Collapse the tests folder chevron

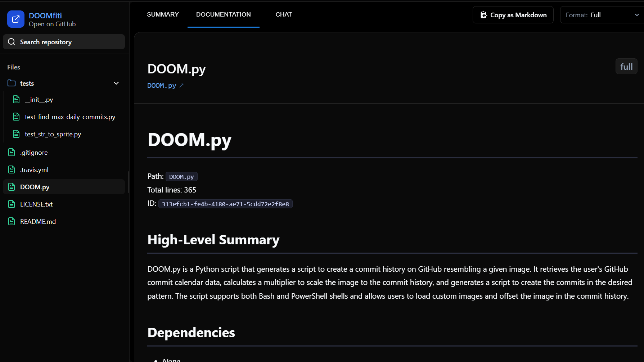[116, 83]
